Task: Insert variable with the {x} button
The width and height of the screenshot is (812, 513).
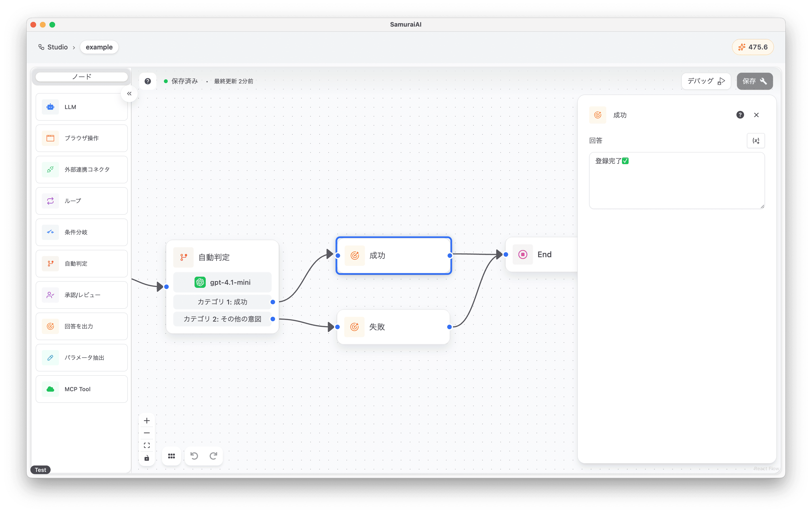Action: tap(756, 141)
